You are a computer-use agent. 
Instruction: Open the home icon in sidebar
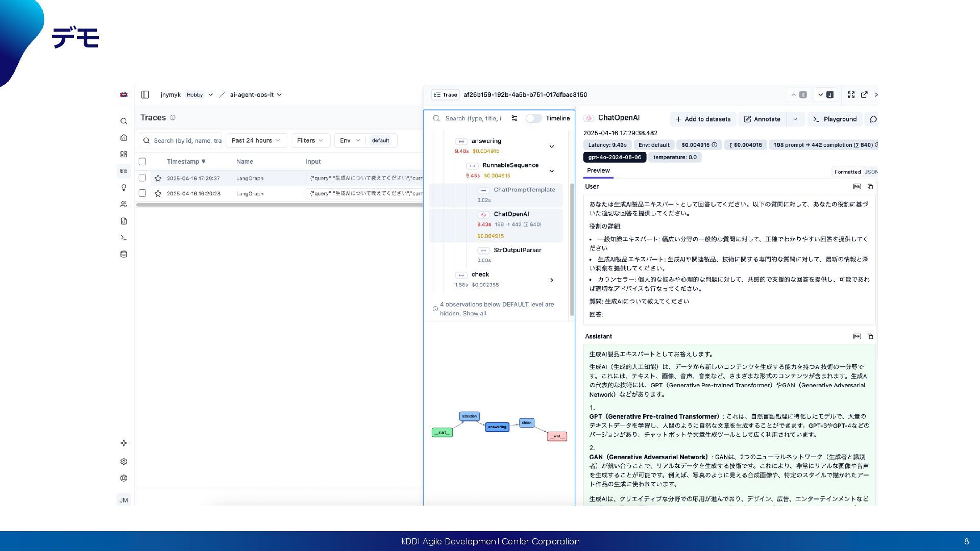click(x=124, y=138)
